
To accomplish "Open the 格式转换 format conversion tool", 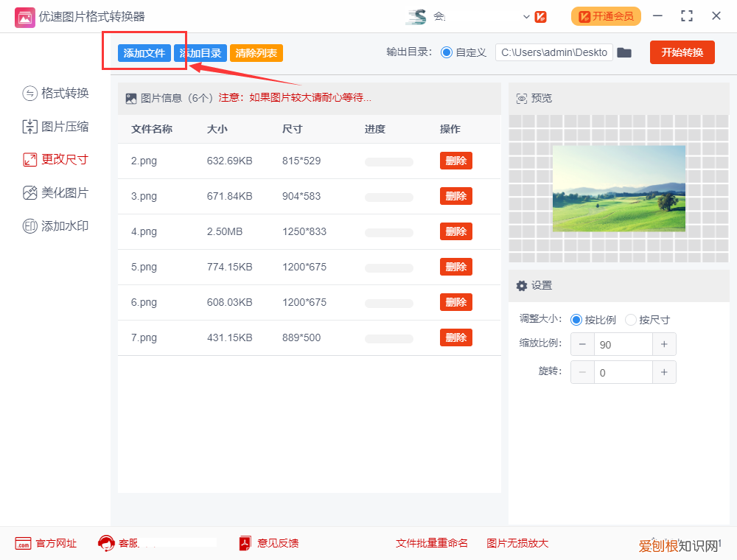I will point(55,94).
